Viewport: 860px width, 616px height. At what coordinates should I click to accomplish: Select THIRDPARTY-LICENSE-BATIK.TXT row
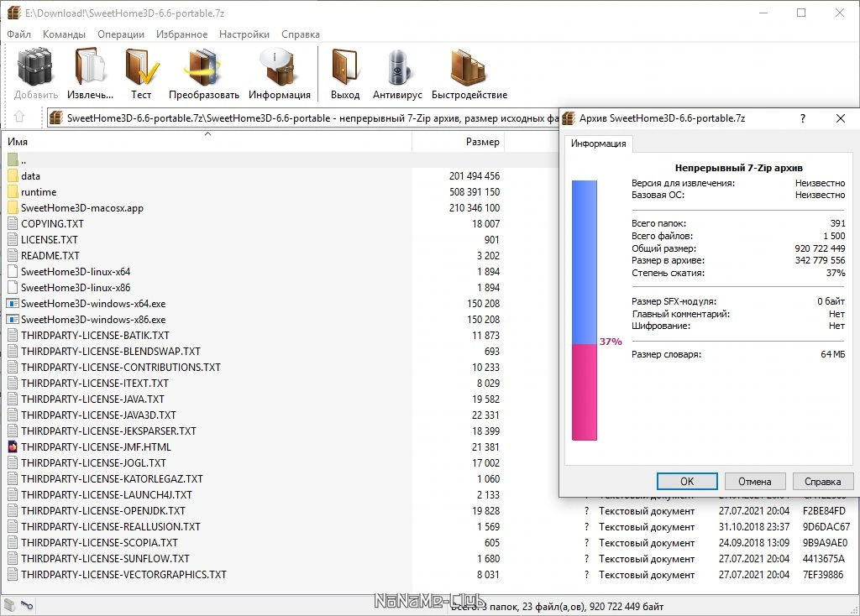coord(280,335)
